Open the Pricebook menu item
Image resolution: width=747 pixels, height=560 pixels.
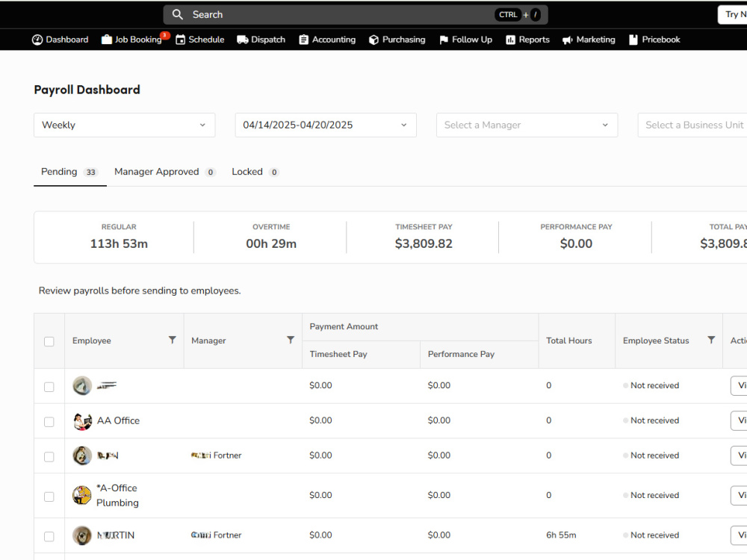pos(654,40)
